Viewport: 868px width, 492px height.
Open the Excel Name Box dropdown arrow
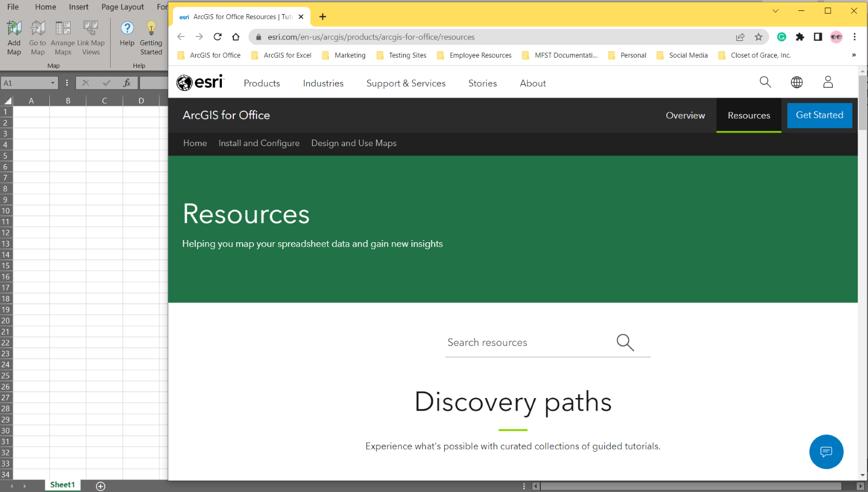(53, 83)
